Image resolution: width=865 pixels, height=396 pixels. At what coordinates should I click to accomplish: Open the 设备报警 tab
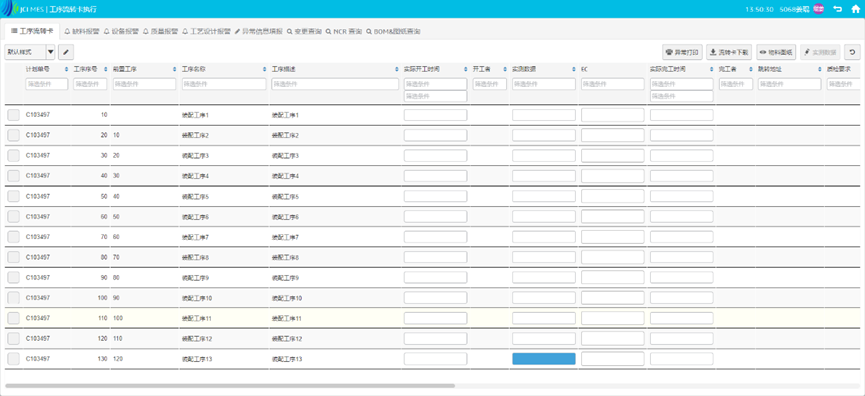pyautogui.click(x=121, y=32)
